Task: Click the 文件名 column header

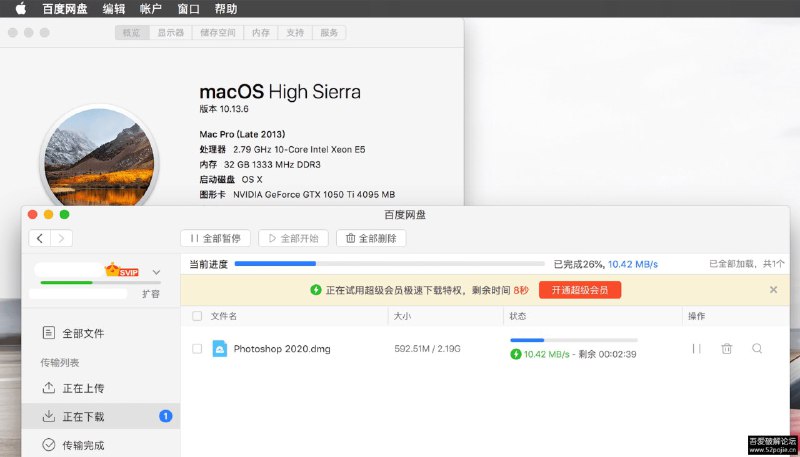Action: [223, 316]
